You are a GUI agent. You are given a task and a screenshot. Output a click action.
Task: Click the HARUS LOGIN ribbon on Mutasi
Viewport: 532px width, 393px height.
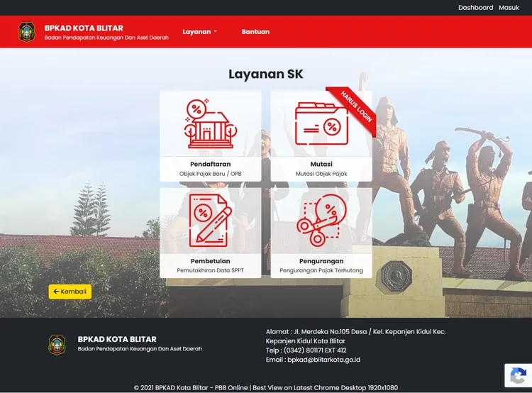pyautogui.click(x=355, y=108)
